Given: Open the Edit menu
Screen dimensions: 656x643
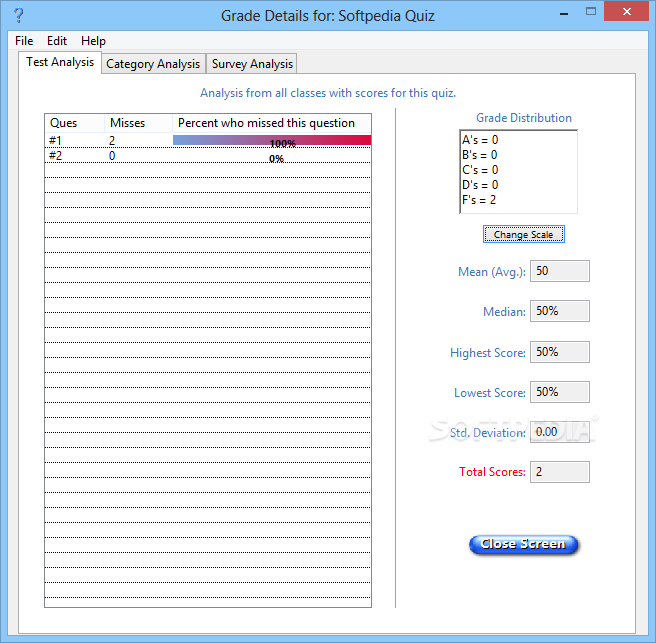Looking at the screenshot, I should 56,41.
